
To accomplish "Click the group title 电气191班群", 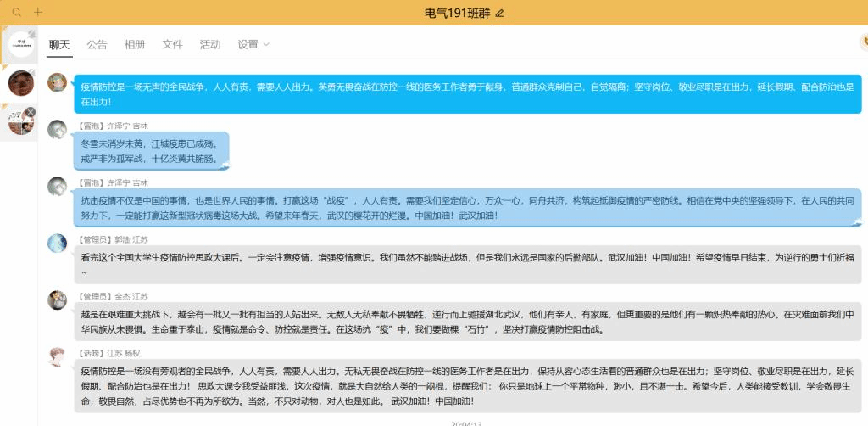I will [x=457, y=13].
